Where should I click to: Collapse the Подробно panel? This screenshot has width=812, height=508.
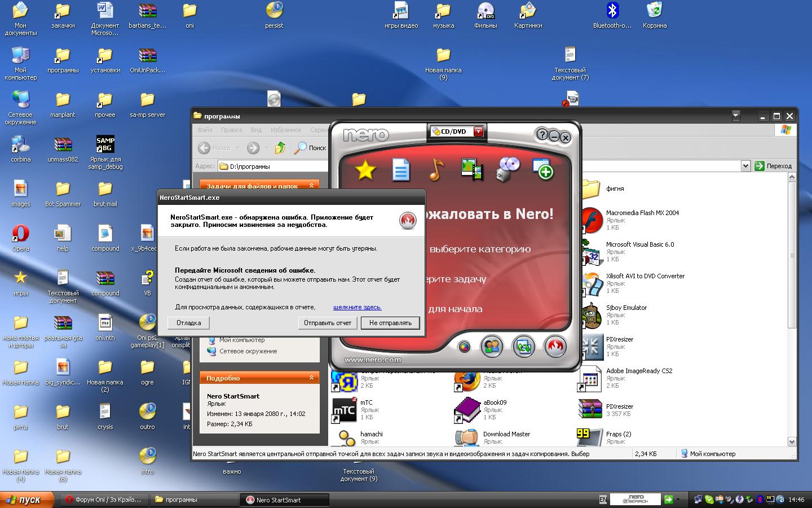[x=311, y=378]
